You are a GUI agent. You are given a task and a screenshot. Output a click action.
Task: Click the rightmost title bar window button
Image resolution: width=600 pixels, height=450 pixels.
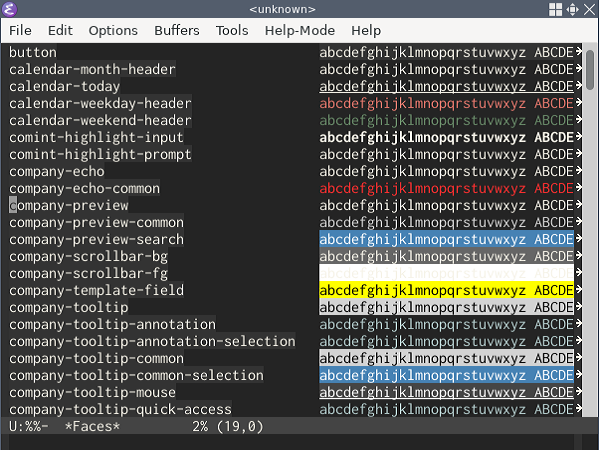coord(590,9)
